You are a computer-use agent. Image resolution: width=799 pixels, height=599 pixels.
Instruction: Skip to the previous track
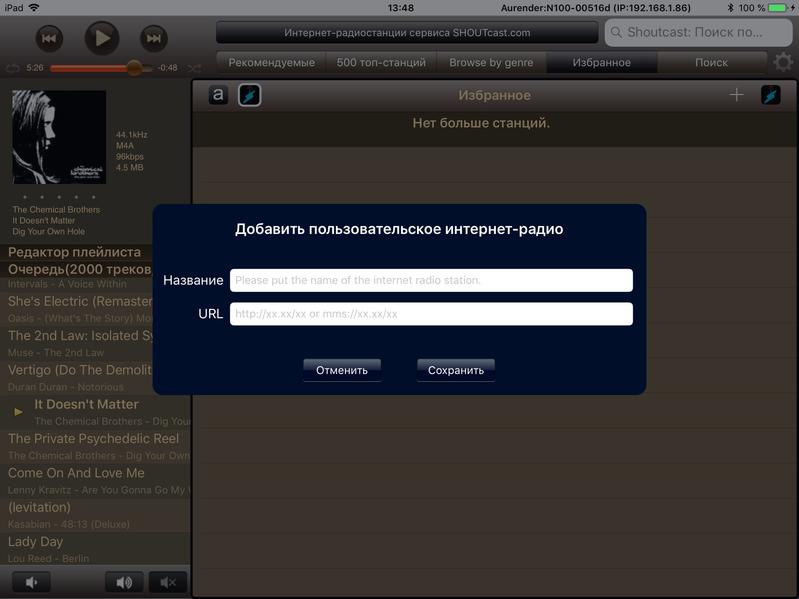tap(49, 38)
